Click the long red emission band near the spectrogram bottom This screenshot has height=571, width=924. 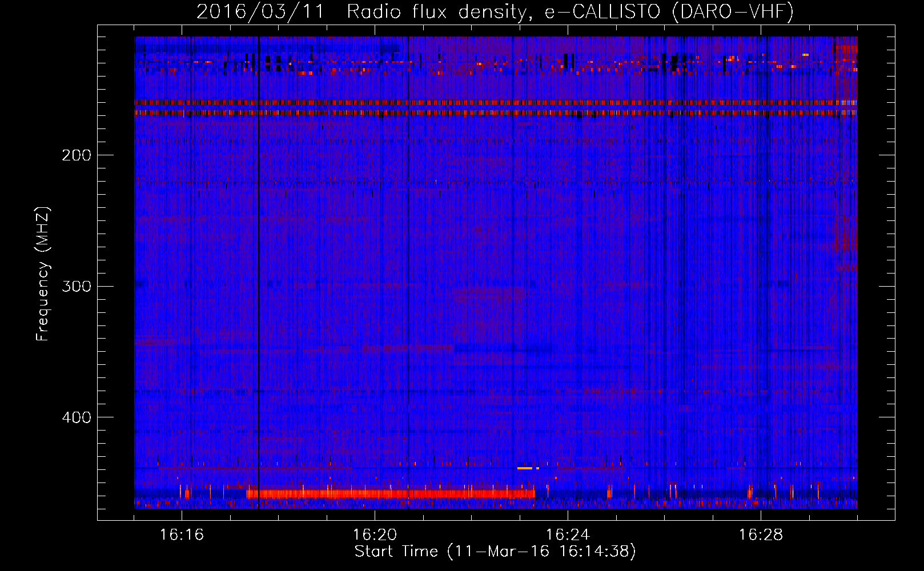click(391, 493)
